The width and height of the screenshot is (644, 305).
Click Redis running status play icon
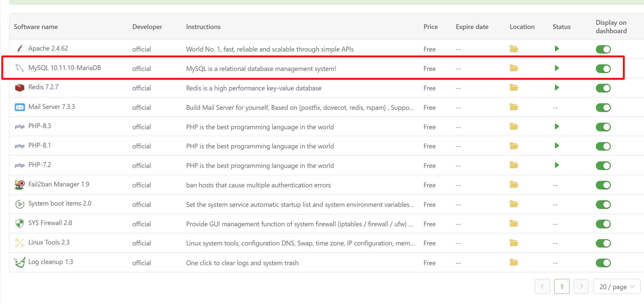[557, 88]
